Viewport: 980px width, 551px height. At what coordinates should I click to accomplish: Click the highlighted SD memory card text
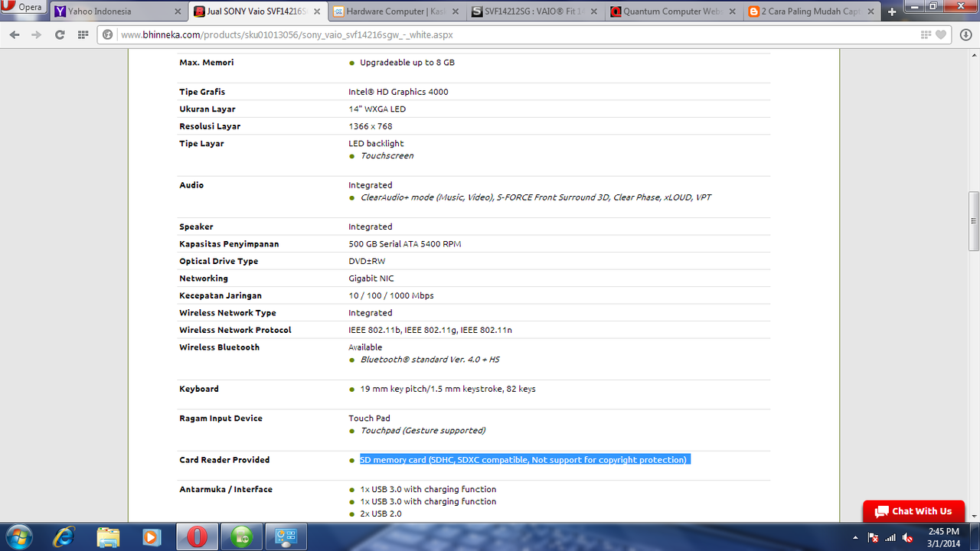(524, 460)
